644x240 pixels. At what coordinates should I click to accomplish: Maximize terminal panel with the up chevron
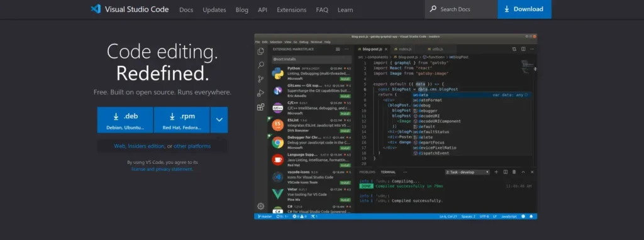point(523,172)
